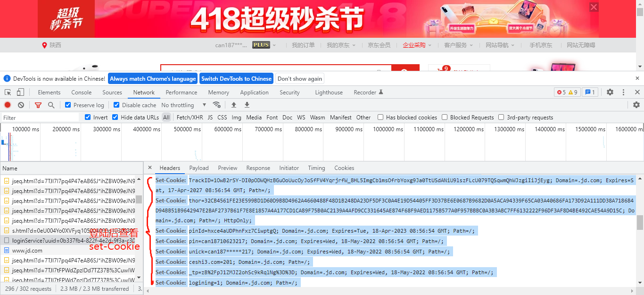Open network conditions wifi icon

(x=217, y=105)
